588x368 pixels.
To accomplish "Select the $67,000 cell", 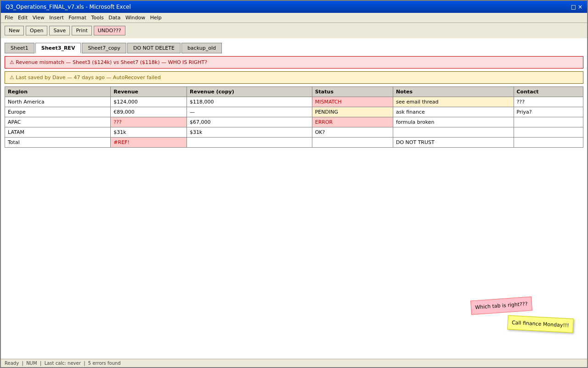I will click(x=249, y=122).
